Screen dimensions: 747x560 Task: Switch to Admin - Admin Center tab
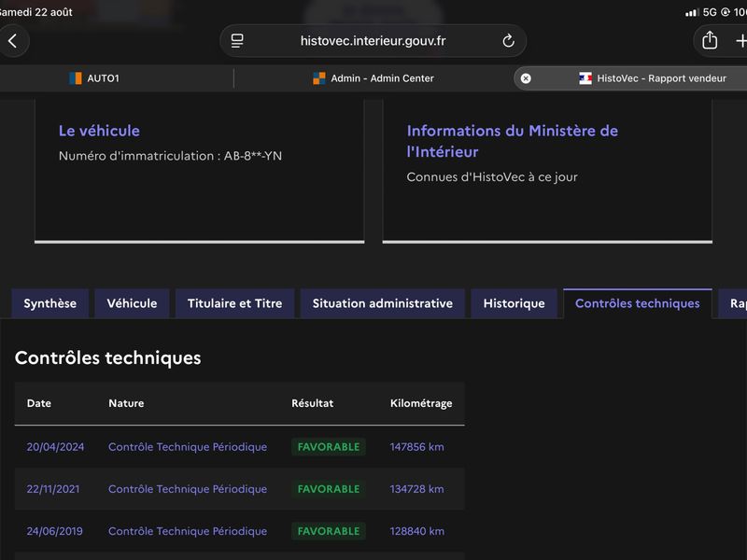click(x=373, y=78)
